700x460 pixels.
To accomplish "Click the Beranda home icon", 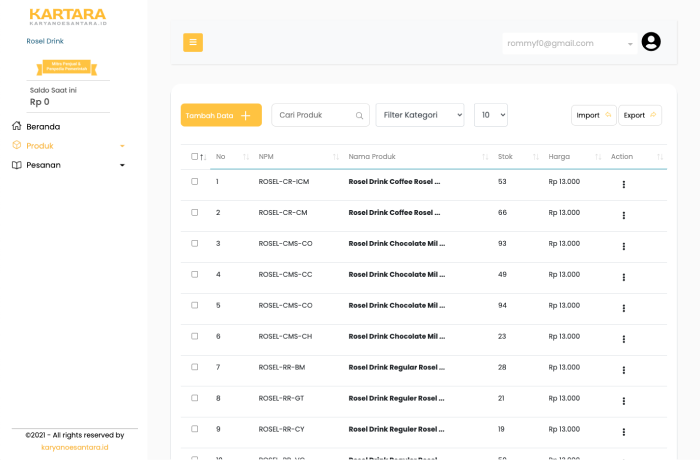I will [x=17, y=126].
